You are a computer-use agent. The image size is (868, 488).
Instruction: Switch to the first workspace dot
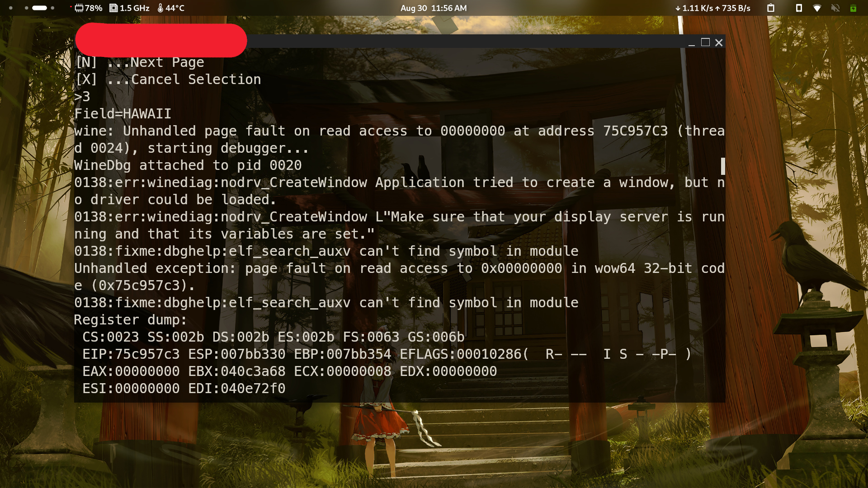coord(11,8)
